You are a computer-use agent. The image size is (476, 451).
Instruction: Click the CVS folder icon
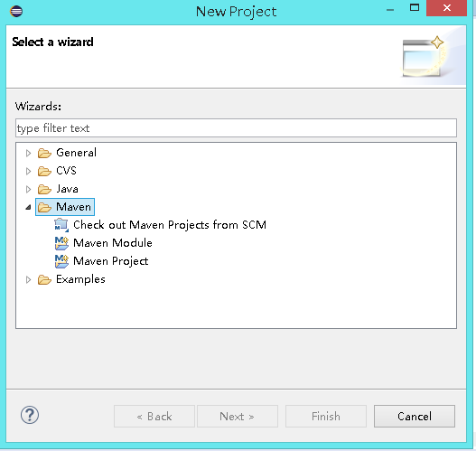(x=44, y=172)
